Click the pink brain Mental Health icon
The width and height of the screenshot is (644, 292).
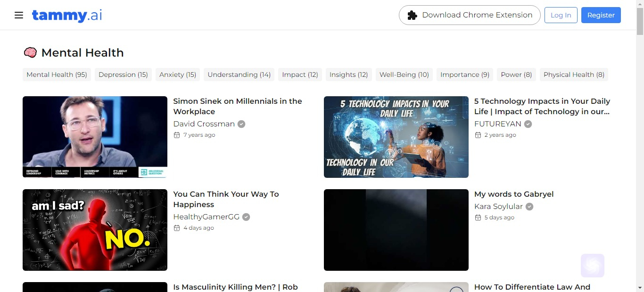coord(30,52)
